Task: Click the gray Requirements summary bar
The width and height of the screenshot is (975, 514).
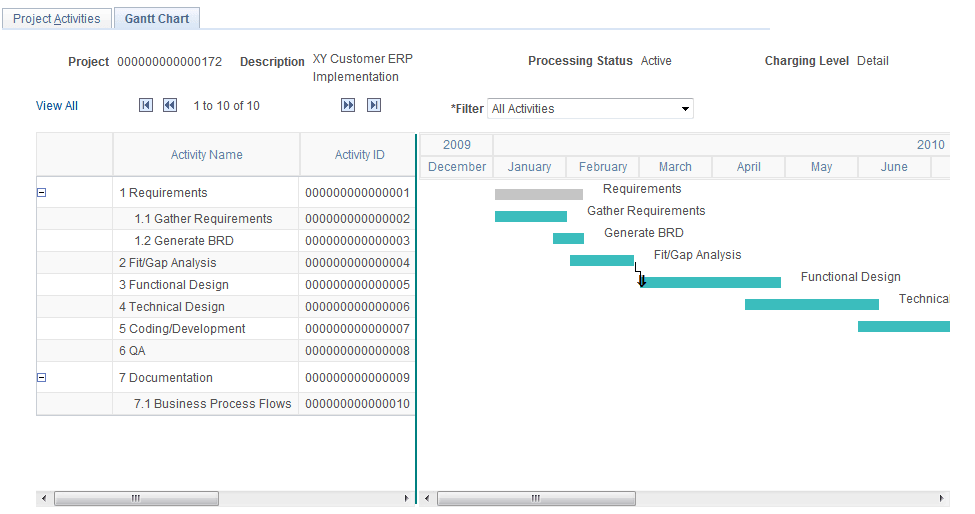Action: 538,195
